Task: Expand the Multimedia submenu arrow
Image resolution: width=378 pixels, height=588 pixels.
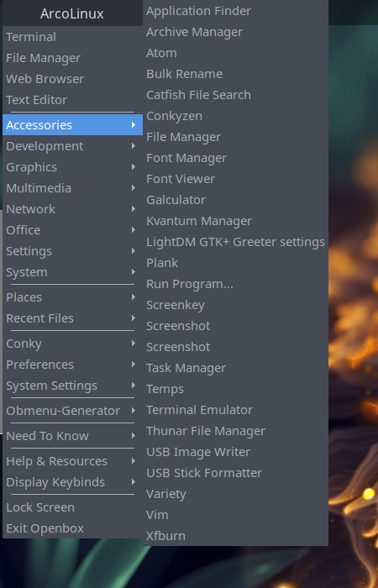Action: click(x=134, y=188)
